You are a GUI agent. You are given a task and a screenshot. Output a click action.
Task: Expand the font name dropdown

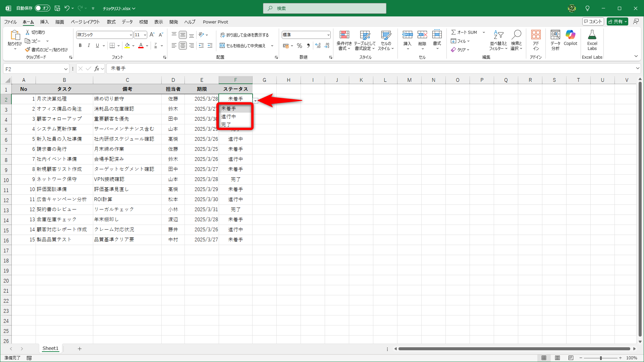pos(131,35)
